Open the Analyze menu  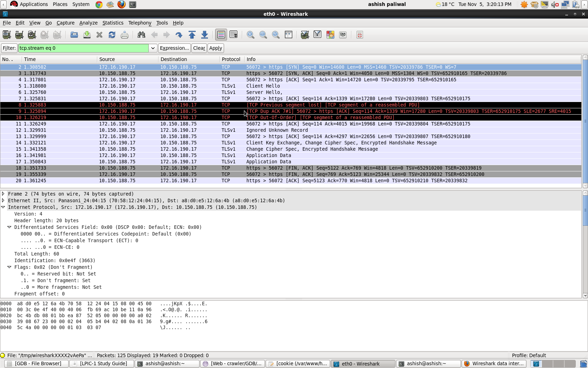coord(88,23)
